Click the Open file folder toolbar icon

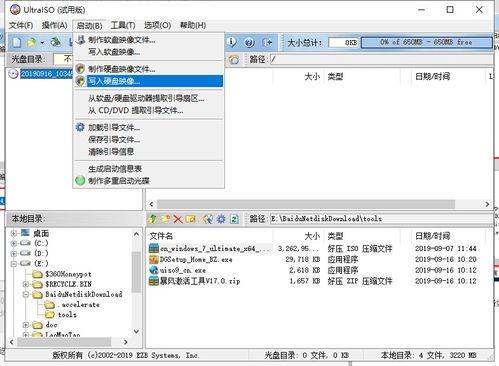pos(31,42)
